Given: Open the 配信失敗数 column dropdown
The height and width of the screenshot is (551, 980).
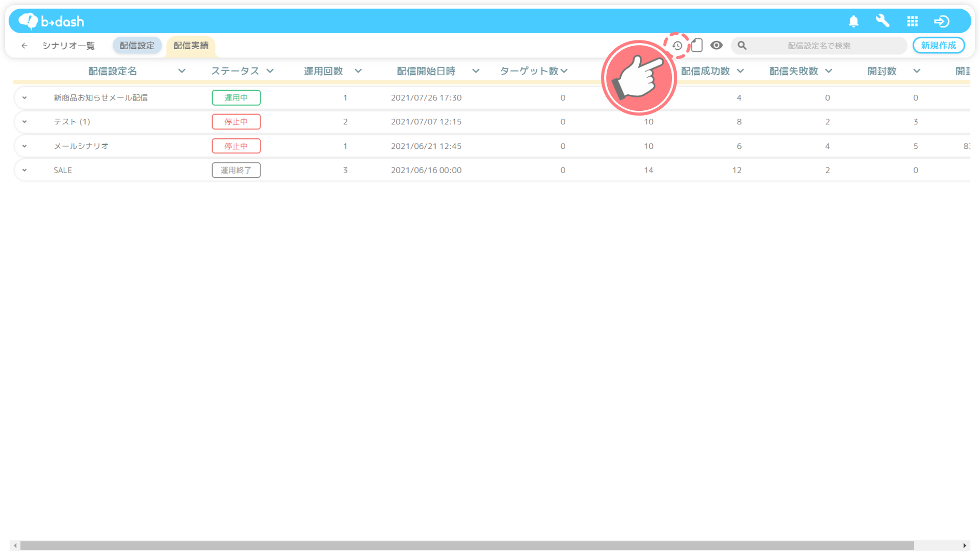Looking at the screenshot, I should pos(829,71).
